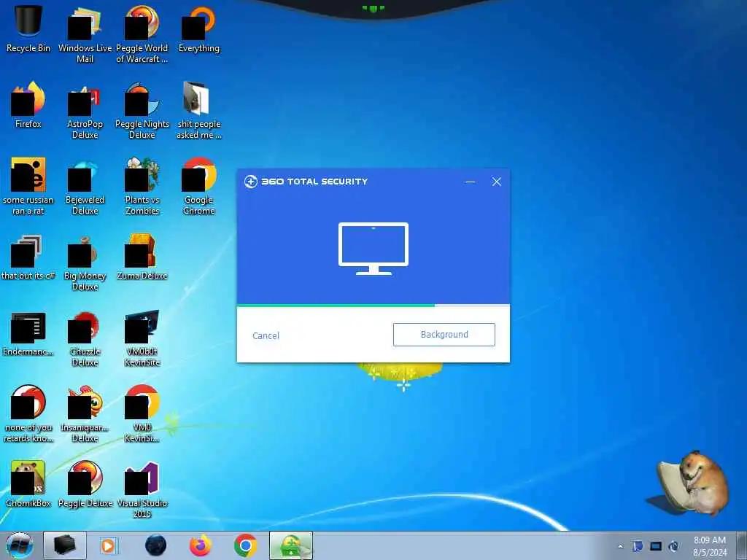This screenshot has width=747, height=560.
Task: Select Peggle Deluxe desktop icon
Action: [85, 483]
